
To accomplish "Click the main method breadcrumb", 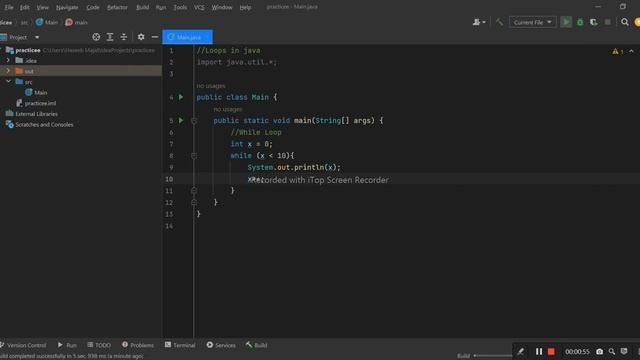I will pos(76,22).
